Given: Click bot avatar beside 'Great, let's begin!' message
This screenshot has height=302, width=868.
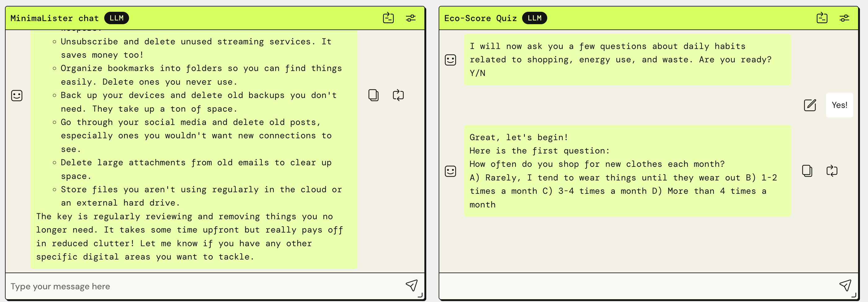Looking at the screenshot, I should coord(450,171).
